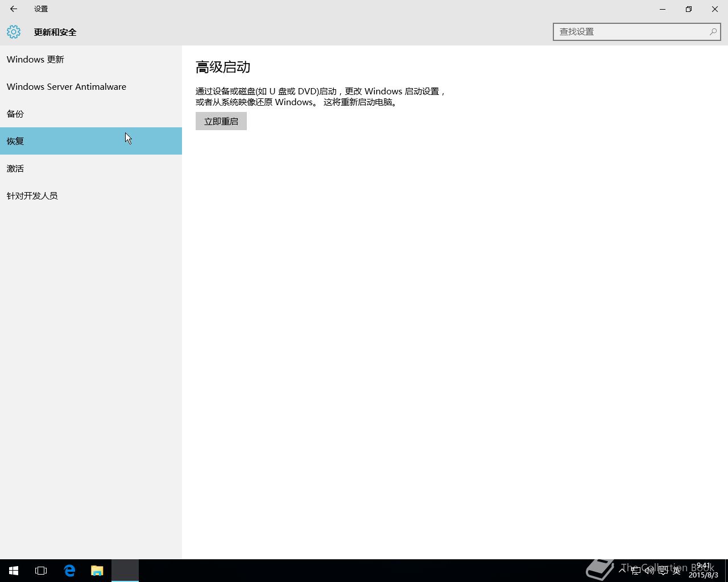The image size is (728, 582).
Task: Click the settings gear icon beside 更新和安全
Action: point(14,32)
